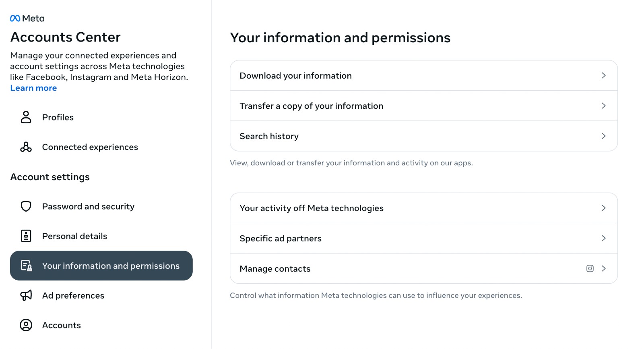Click the chevron on Specific ad partners row
The height and width of the screenshot is (349, 644).
[603, 238]
